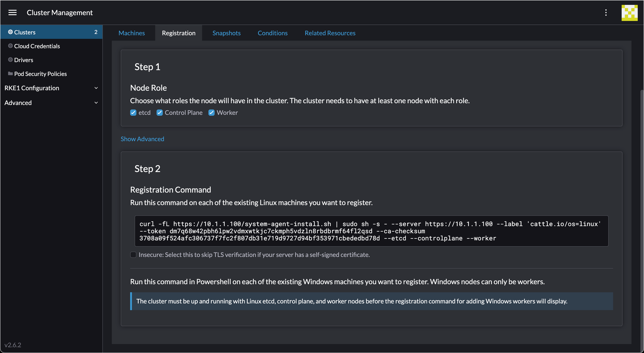Click Show Advanced link
This screenshot has width=644, height=353.
(x=142, y=139)
